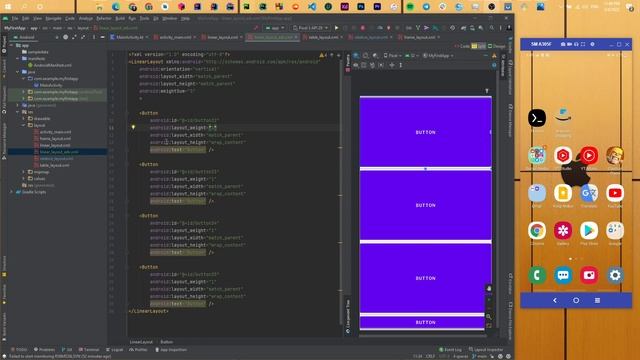Screen dimensions: 640x360
Task: Open the terminal app on the phone mirror
Action: 537,118
